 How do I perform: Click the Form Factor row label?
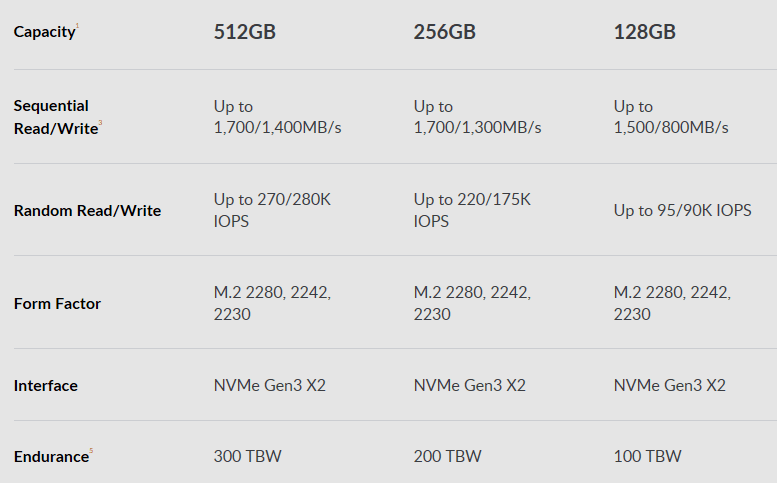pyautogui.click(x=57, y=303)
